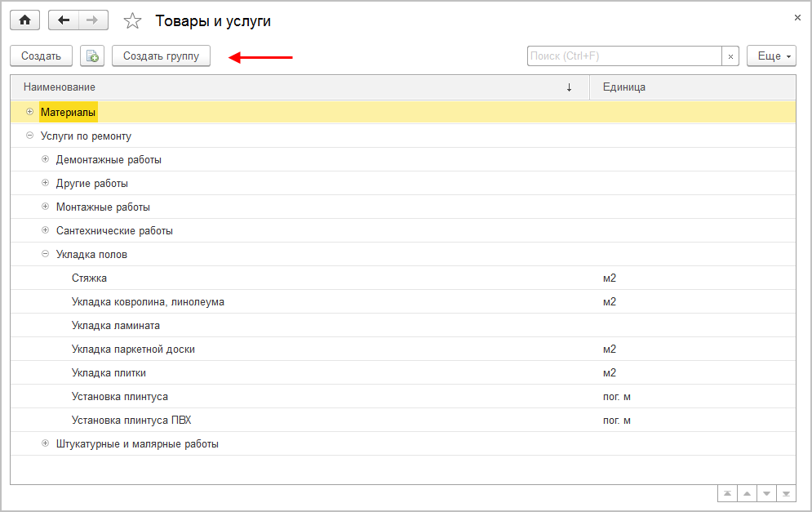This screenshot has height=512, width=812.
Task: Focus the Поиск search field
Action: [x=624, y=56]
